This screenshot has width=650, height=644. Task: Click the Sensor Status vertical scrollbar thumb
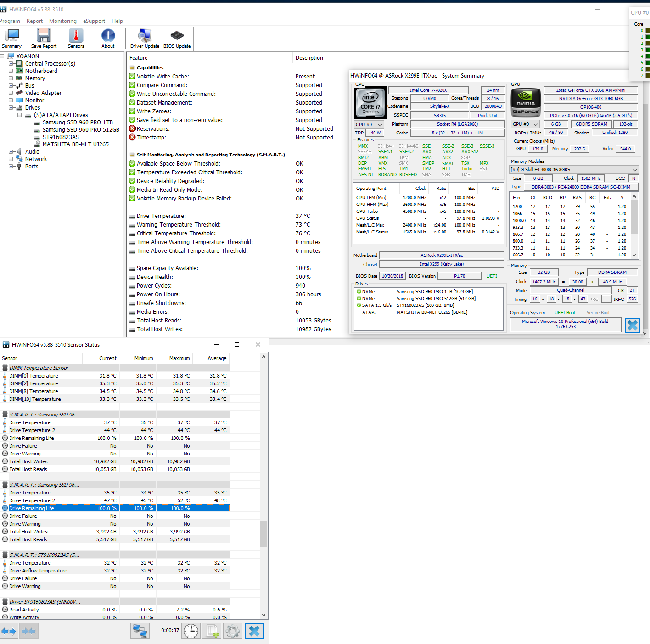coord(263,533)
